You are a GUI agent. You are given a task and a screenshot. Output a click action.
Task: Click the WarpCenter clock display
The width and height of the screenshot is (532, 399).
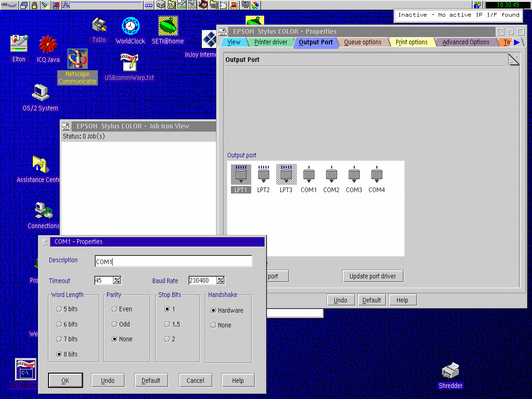coord(508,5)
